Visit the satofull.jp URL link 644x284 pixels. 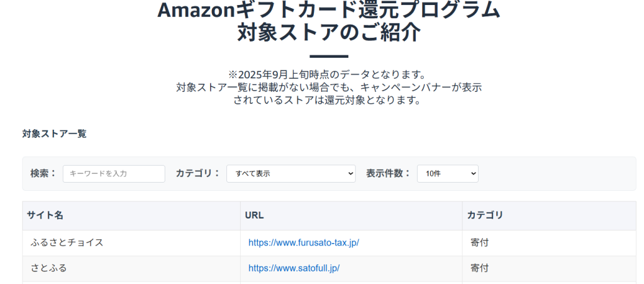tap(294, 268)
